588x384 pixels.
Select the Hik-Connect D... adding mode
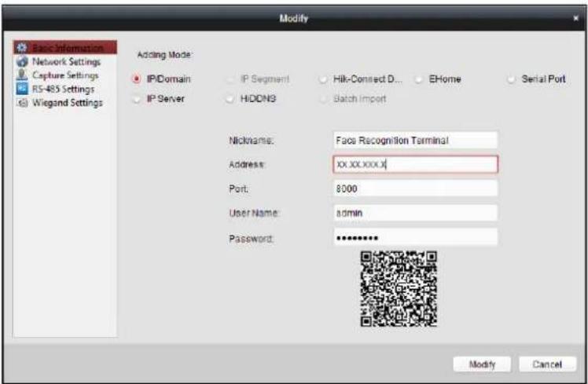[323, 79]
